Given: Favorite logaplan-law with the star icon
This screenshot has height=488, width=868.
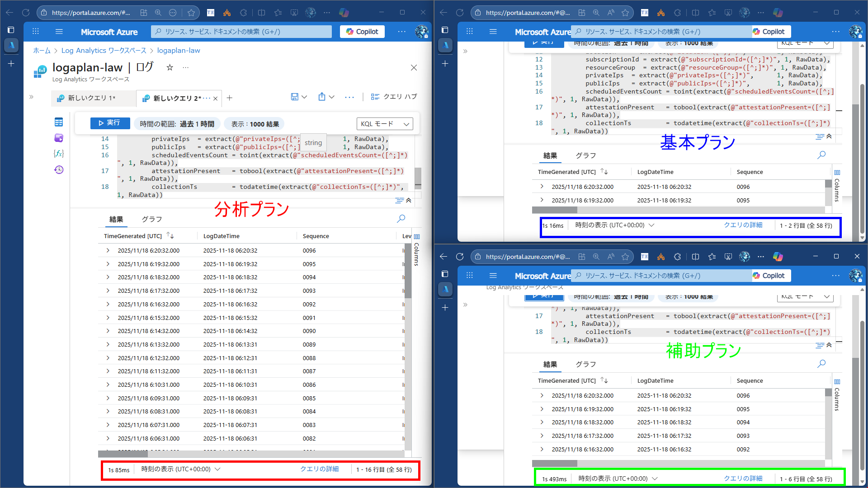Looking at the screenshot, I should tap(170, 67).
